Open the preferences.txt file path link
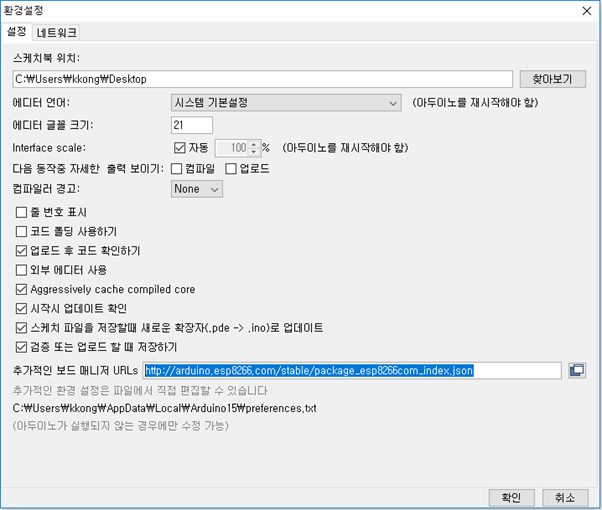The width and height of the screenshot is (602, 510). [164, 408]
